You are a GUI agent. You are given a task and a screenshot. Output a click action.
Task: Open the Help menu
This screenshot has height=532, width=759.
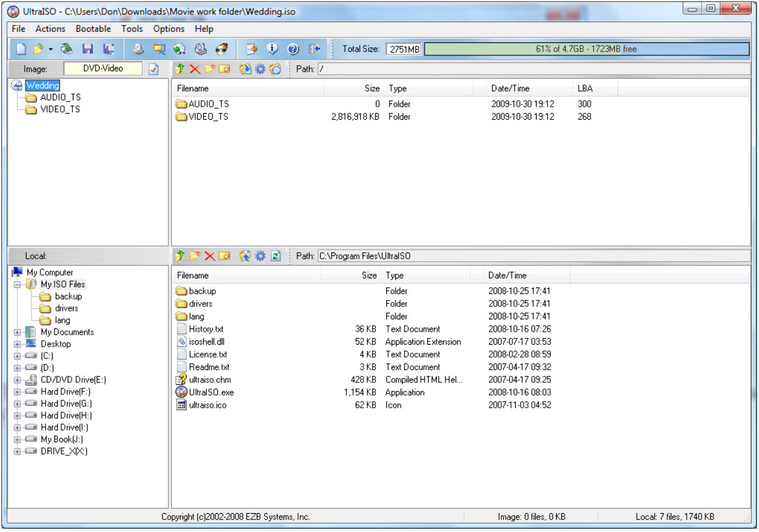click(x=204, y=29)
